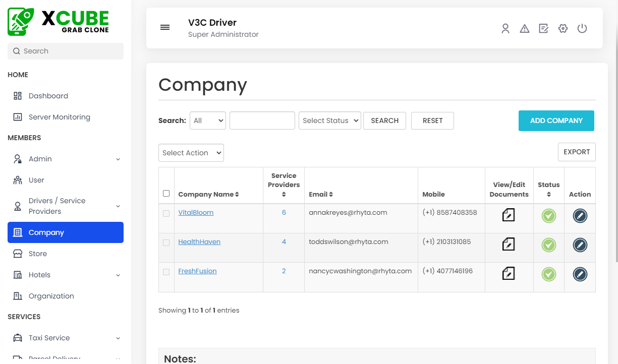The width and height of the screenshot is (618, 364).
Task: Open the Select Action dropdown
Action: [x=191, y=153]
